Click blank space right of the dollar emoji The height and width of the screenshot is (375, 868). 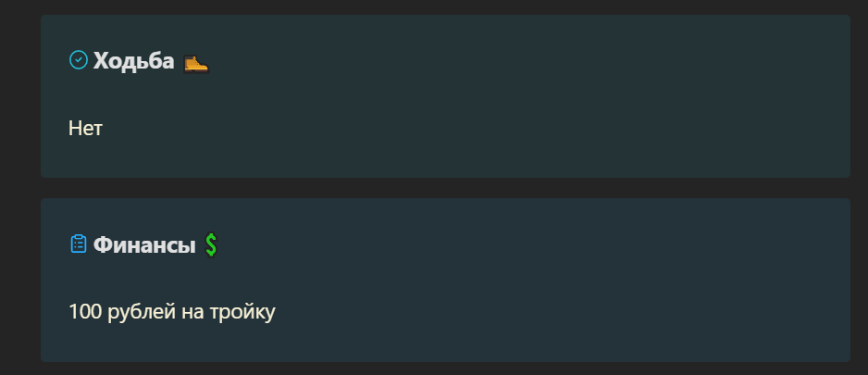[x=498, y=244]
